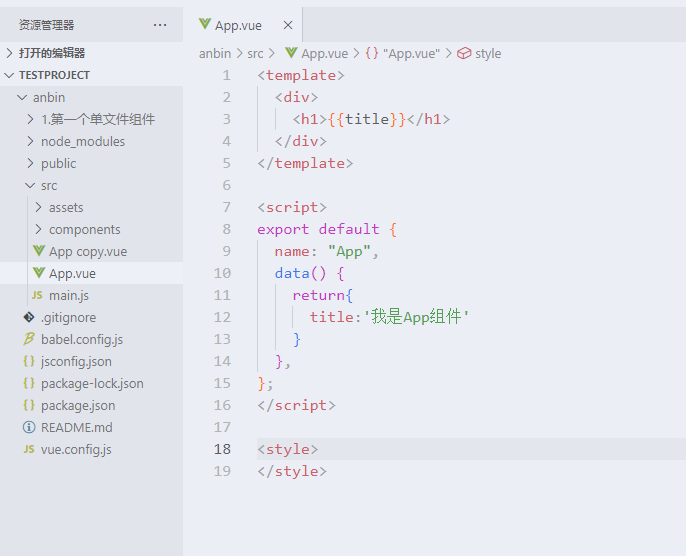Click the git icon beside .gitignore
The image size is (686, 556).
(x=29, y=317)
